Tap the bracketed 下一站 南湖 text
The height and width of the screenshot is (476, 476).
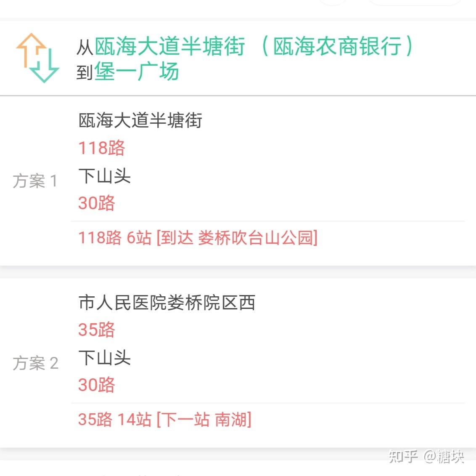pos(204,420)
